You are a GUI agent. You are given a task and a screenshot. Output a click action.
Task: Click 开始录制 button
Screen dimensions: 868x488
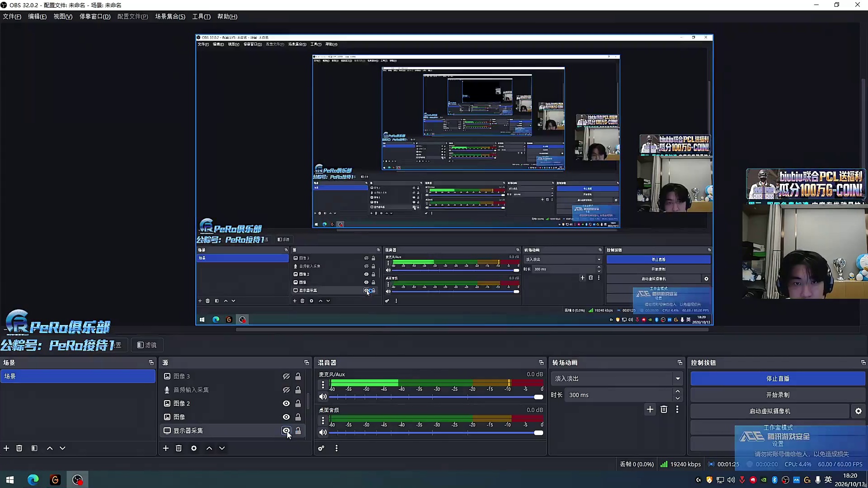(778, 395)
